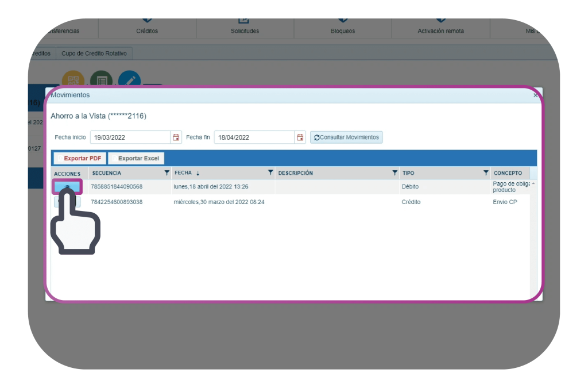Go to the Bloqueos menu
Image resolution: width=588 pixels, height=388 pixels.
343,30
